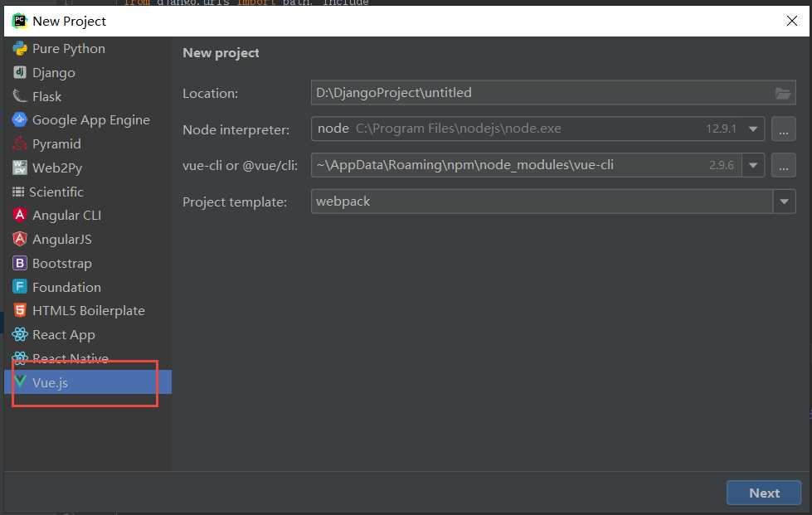The image size is (812, 515).
Task: Select the Vue.js project icon
Action: (x=20, y=382)
